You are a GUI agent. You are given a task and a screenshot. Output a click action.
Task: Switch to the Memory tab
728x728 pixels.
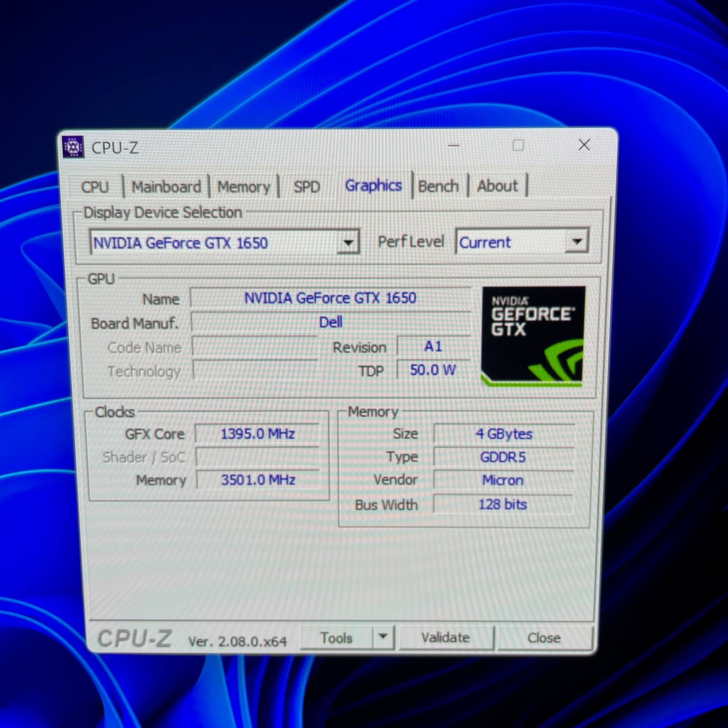point(244,187)
